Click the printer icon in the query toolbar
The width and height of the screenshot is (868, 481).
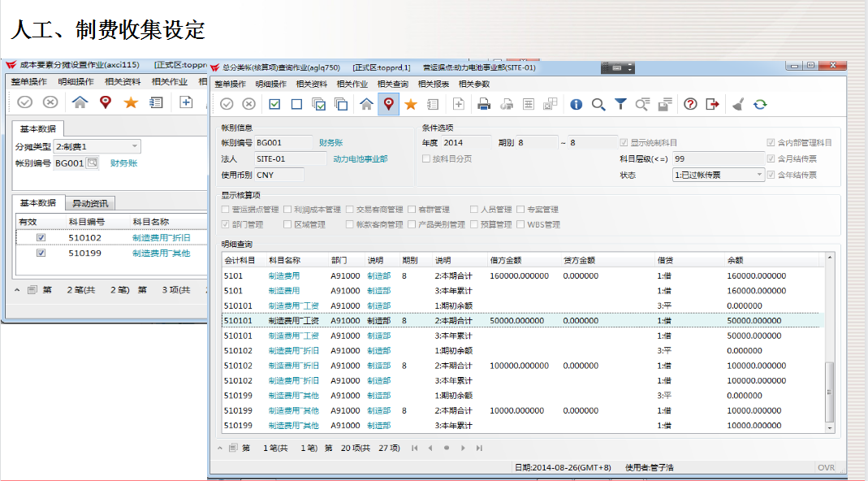pyautogui.click(x=484, y=104)
